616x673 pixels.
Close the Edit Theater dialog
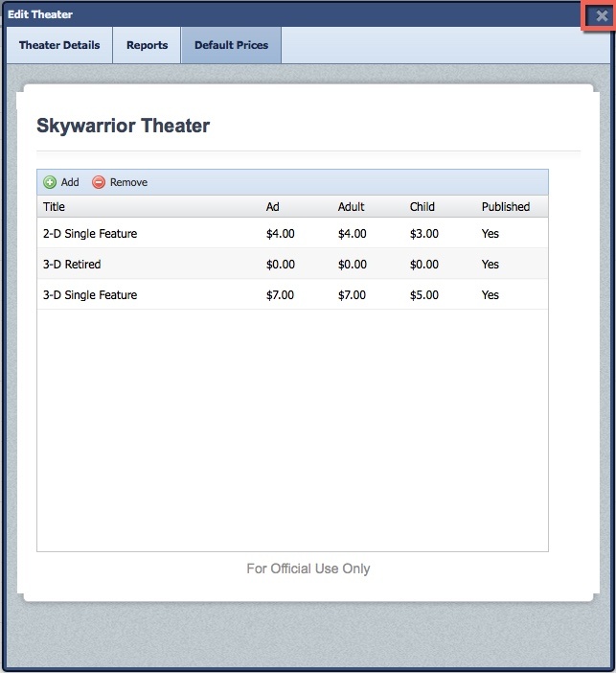coord(601,15)
